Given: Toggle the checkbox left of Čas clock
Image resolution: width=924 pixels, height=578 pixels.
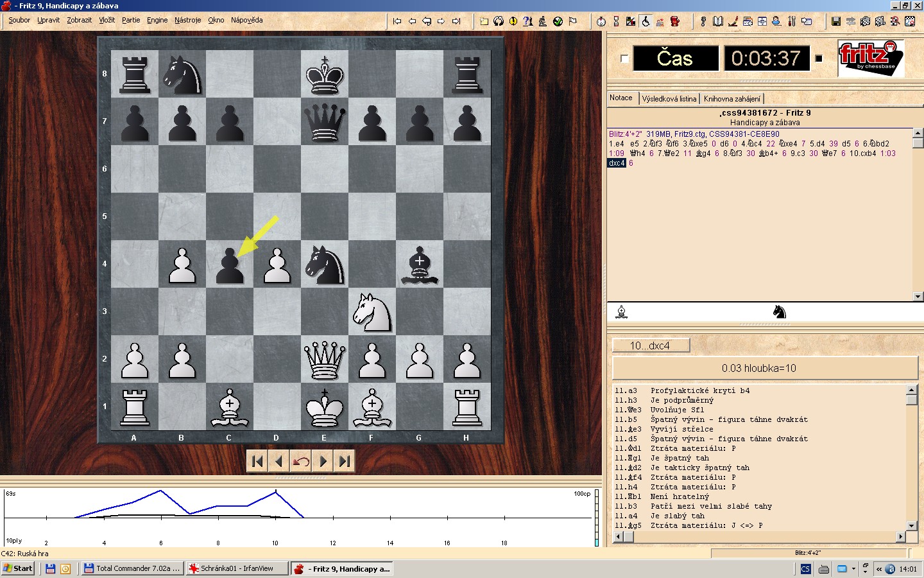Looking at the screenshot, I should coord(624,58).
